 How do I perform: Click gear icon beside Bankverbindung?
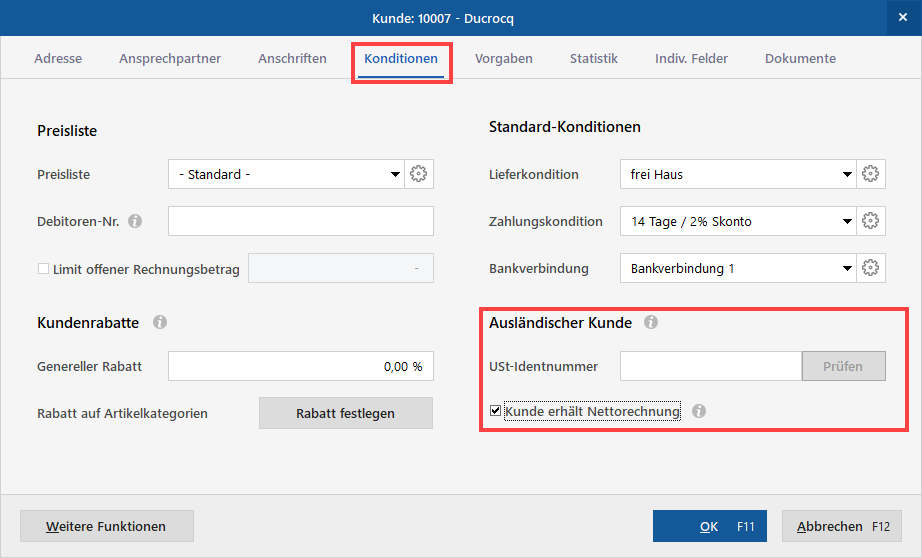tap(871, 268)
